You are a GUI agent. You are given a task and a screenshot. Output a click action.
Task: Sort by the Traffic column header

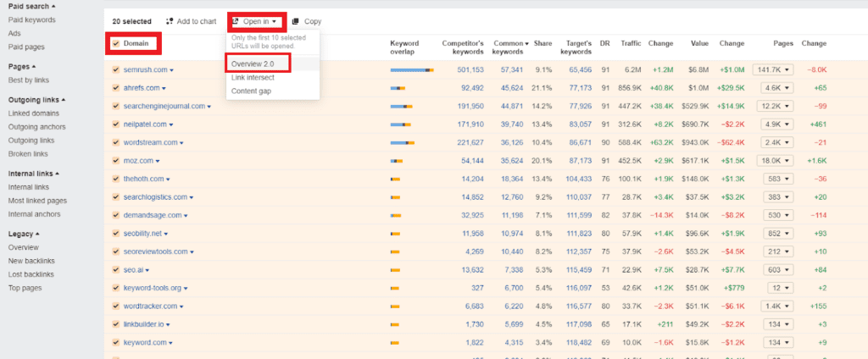[x=631, y=44]
